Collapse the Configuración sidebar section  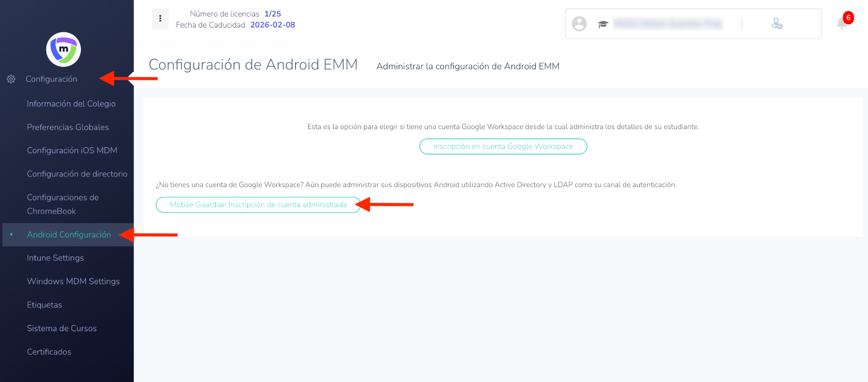coord(51,79)
